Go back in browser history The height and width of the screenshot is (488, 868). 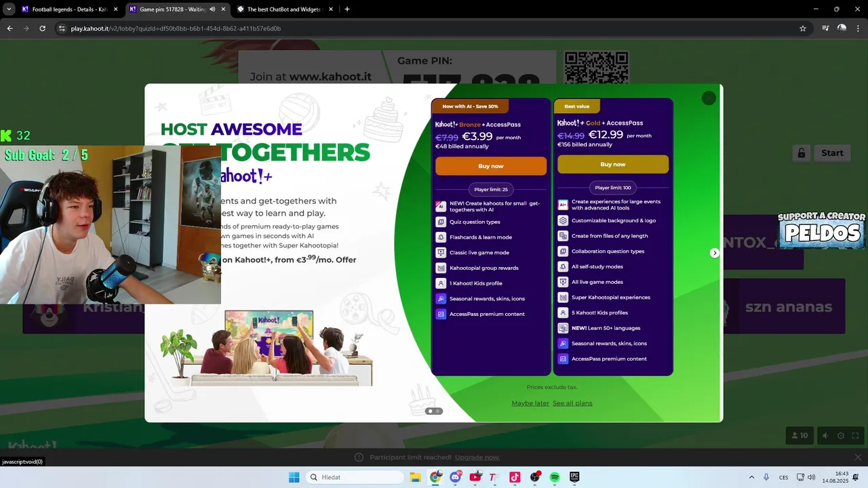point(9,28)
